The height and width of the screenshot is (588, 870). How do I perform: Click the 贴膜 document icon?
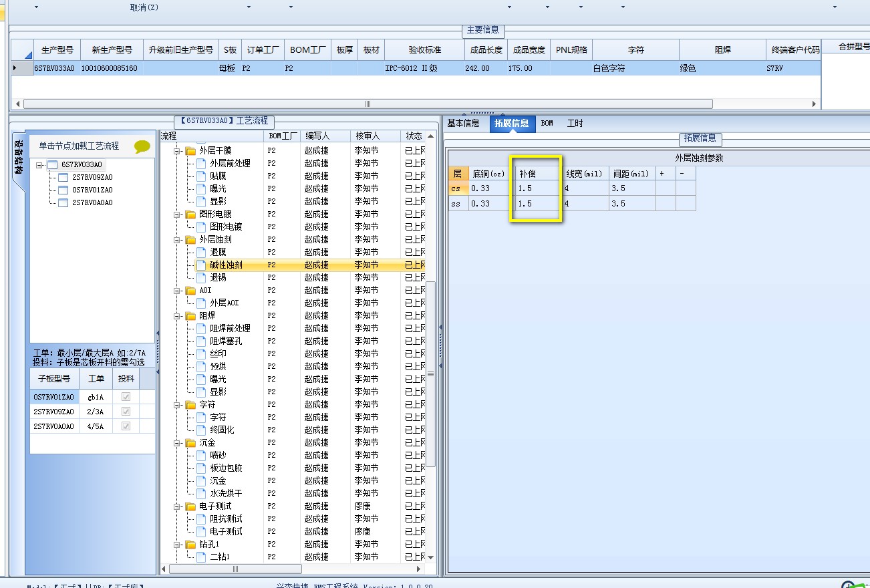point(201,176)
